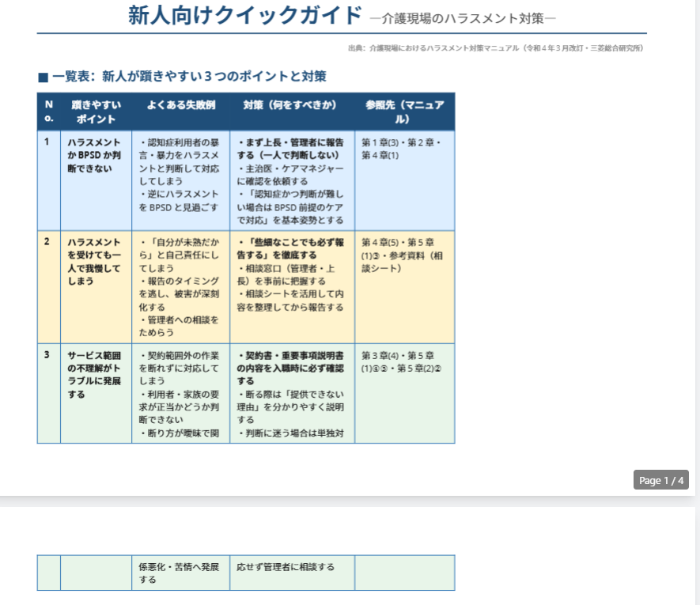Click the 参照先(マニュアル) column header

(x=405, y=112)
